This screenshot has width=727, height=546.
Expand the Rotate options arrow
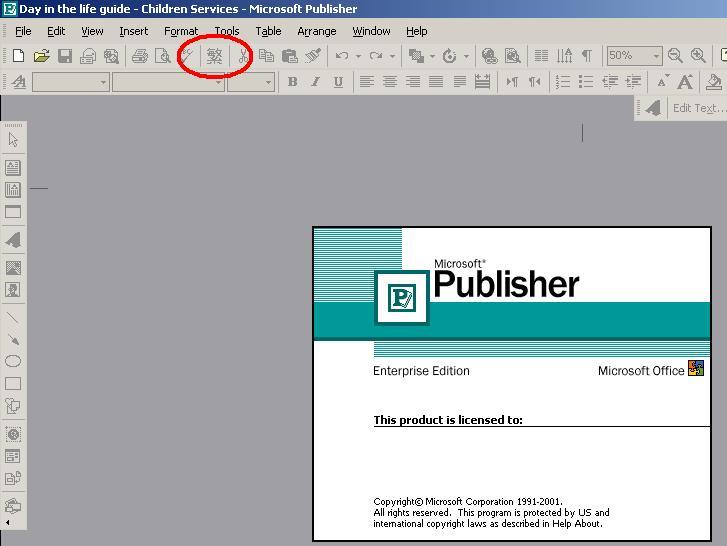(x=466, y=56)
